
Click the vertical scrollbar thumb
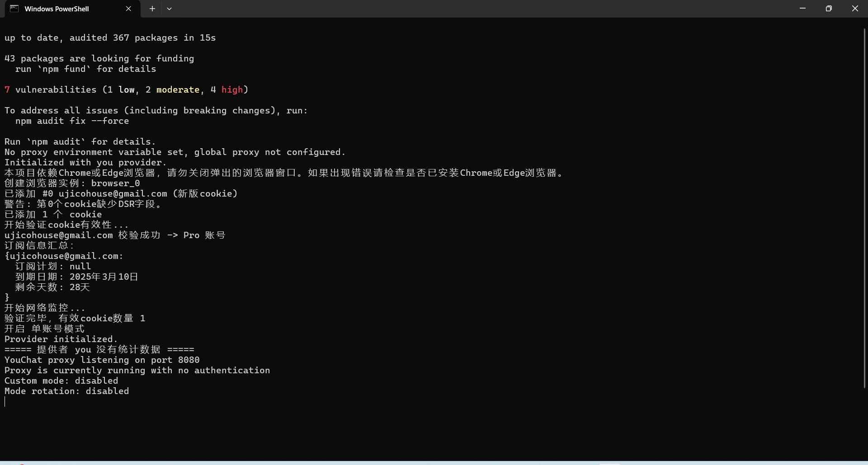pyautogui.click(x=864, y=208)
